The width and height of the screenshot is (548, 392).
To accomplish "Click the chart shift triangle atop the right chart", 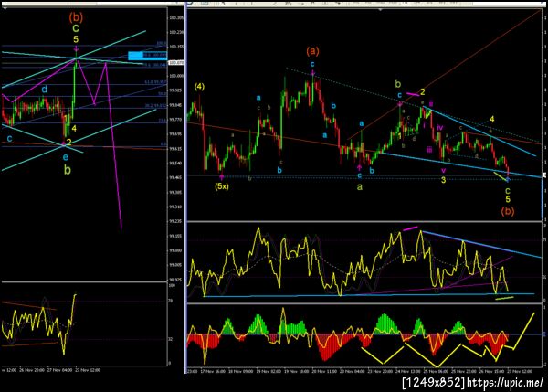I will click(380, 10).
